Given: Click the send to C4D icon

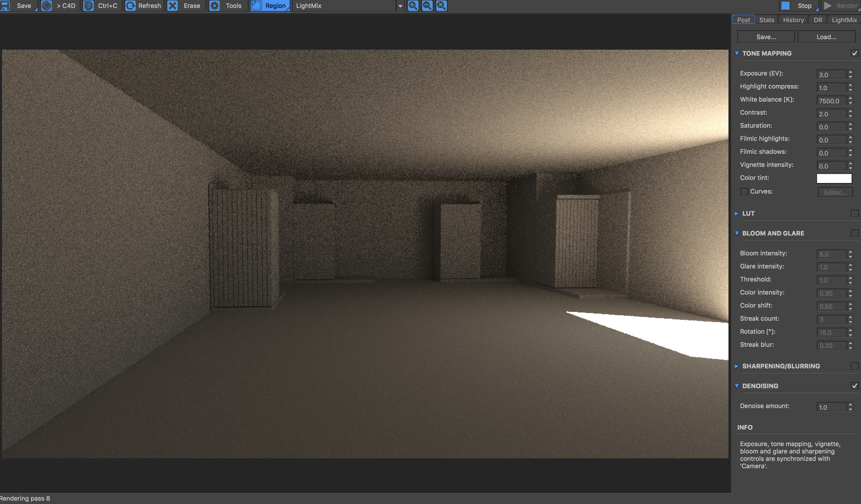Looking at the screenshot, I should click(x=47, y=5).
